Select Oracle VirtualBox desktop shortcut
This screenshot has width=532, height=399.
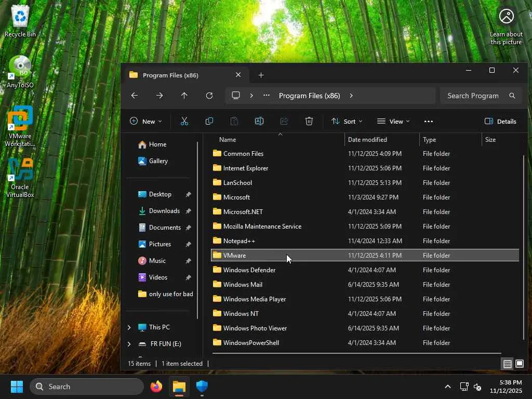click(x=20, y=178)
